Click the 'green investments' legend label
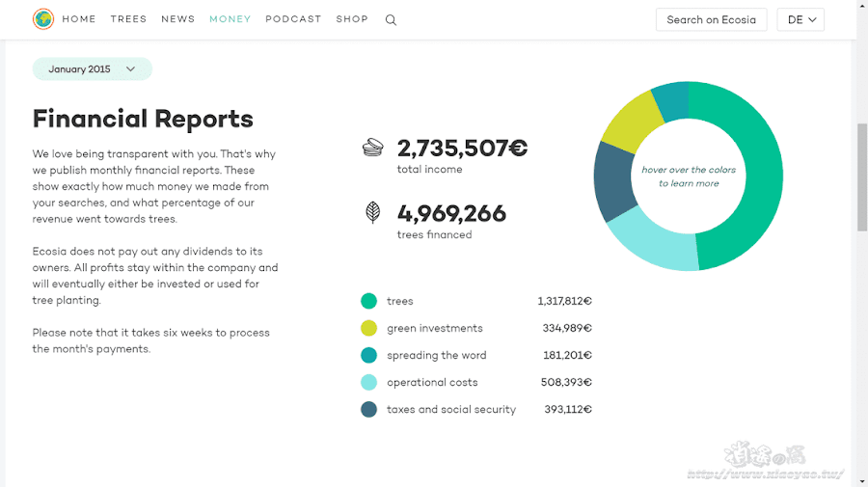The height and width of the screenshot is (487, 868). pyautogui.click(x=435, y=328)
